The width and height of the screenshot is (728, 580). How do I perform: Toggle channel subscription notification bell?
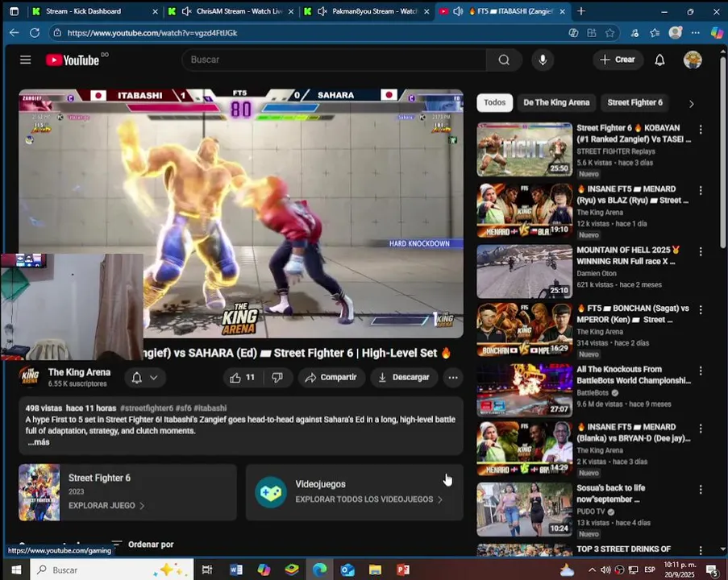[136, 378]
